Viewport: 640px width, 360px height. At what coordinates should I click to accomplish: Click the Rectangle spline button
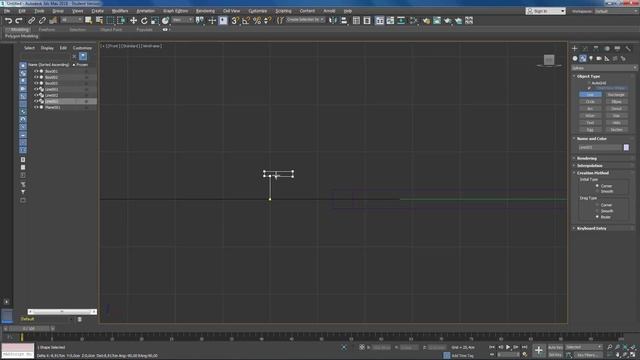pyautogui.click(x=616, y=95)
